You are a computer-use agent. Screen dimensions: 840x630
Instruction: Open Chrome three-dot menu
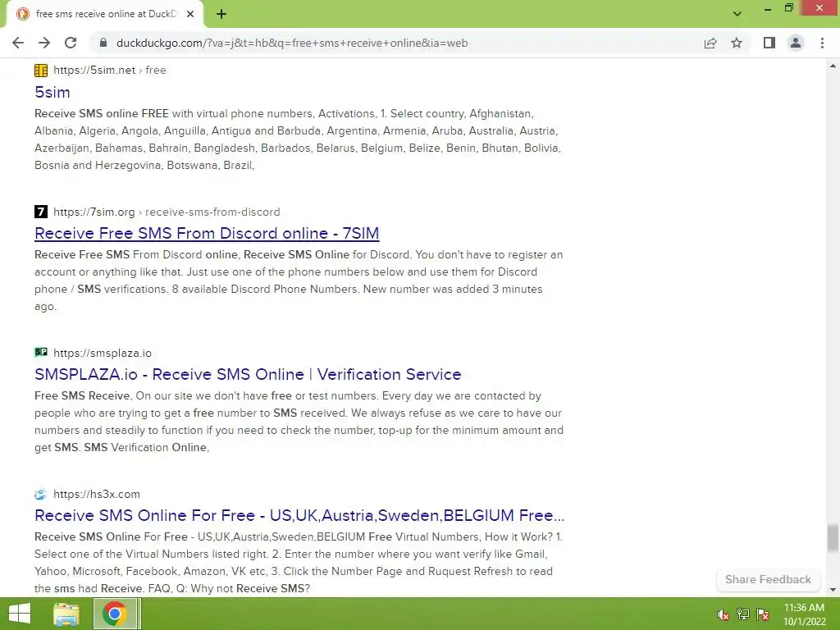[822, 43]
